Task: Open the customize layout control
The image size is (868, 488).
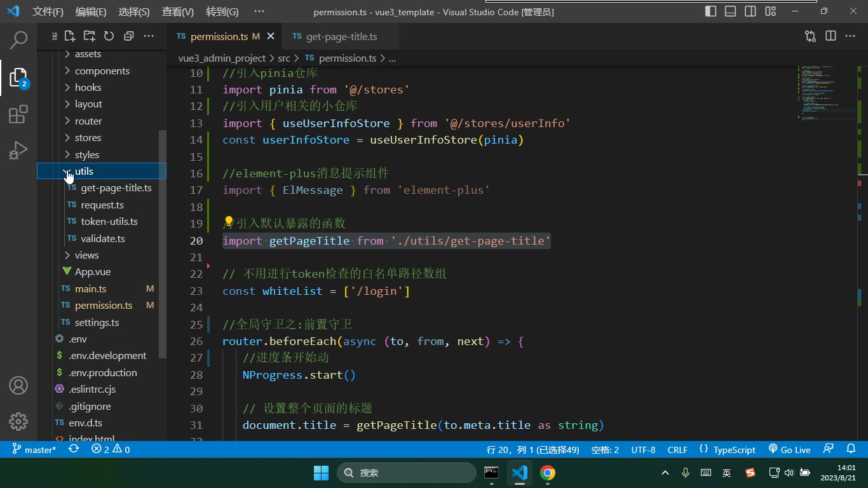Action: click(x=771, y=11)
